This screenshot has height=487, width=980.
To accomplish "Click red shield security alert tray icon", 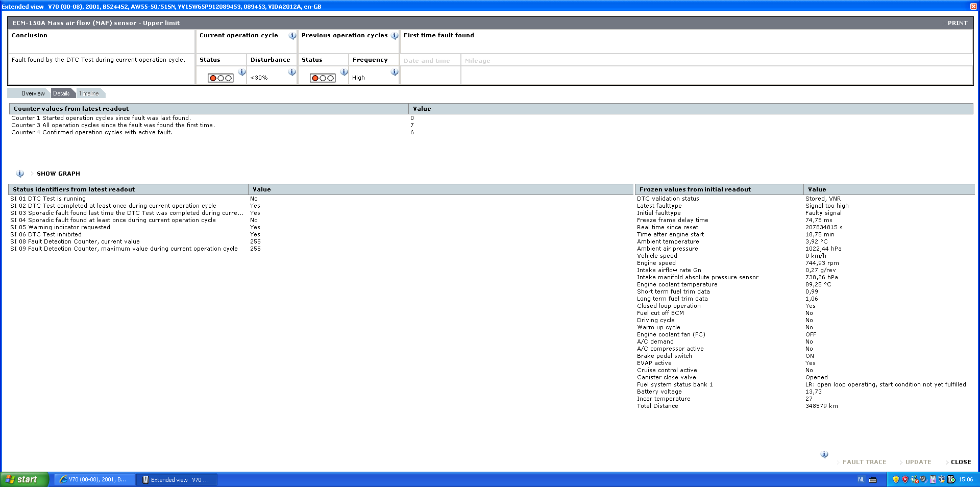I will (905, 479).
